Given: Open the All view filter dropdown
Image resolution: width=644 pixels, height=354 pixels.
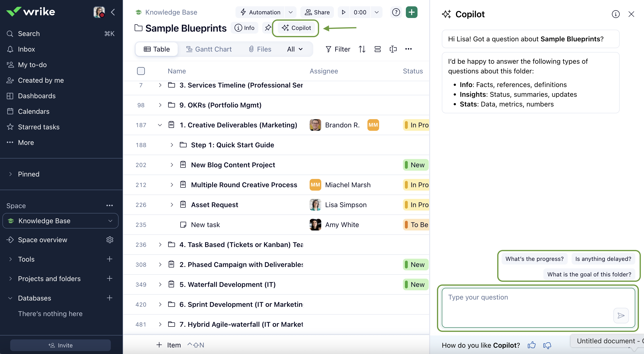Looking at the screenshot, I should pos(295,49).
